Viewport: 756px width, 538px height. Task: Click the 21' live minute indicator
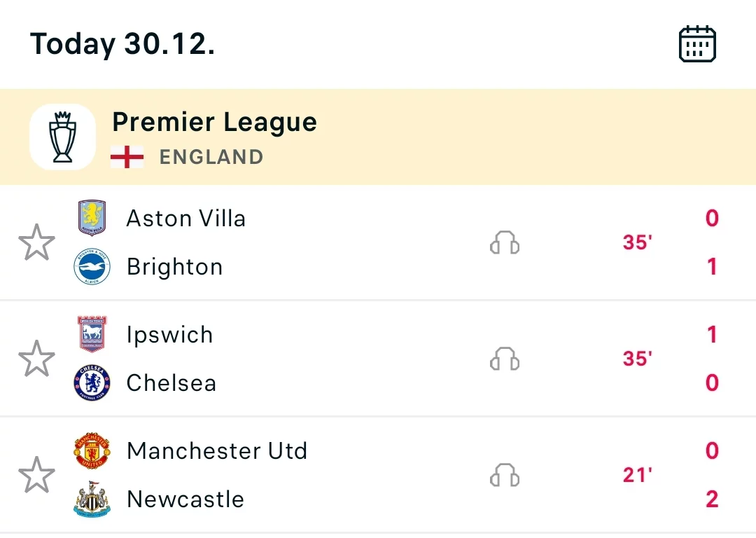click(638, 475)
